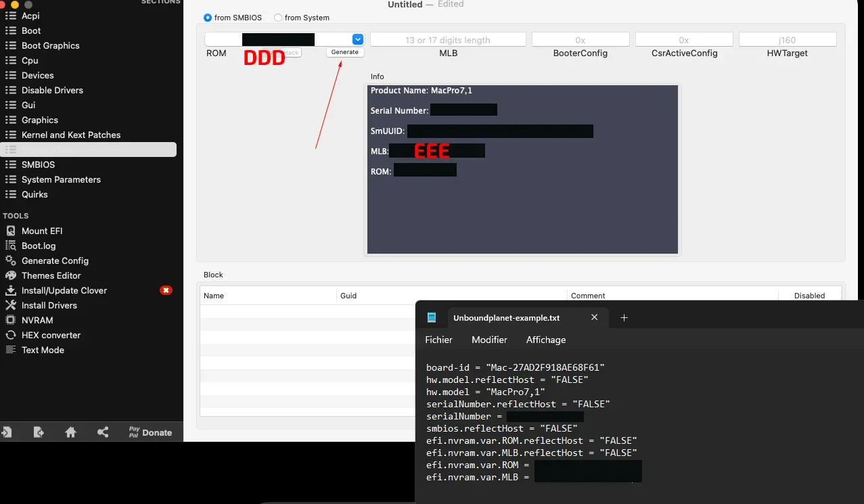
Task: Select the 'from System' radio button
Action: (x=278, y=18)
